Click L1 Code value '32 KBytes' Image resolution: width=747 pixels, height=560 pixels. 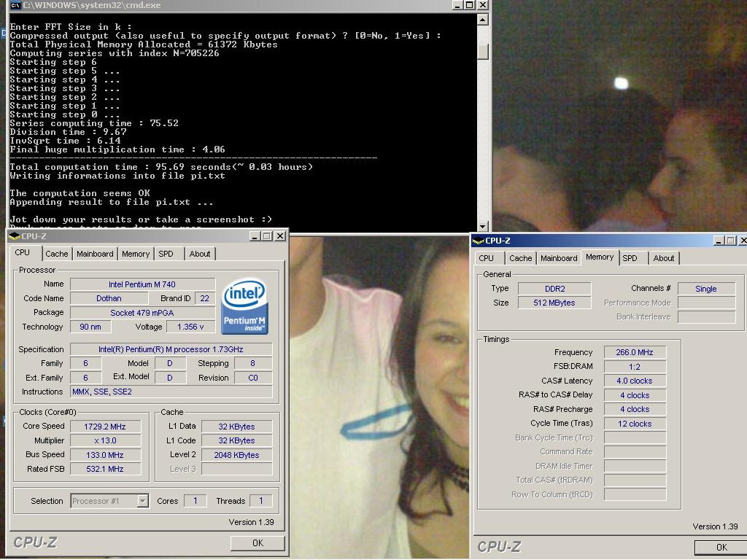[x=237, y=441]
